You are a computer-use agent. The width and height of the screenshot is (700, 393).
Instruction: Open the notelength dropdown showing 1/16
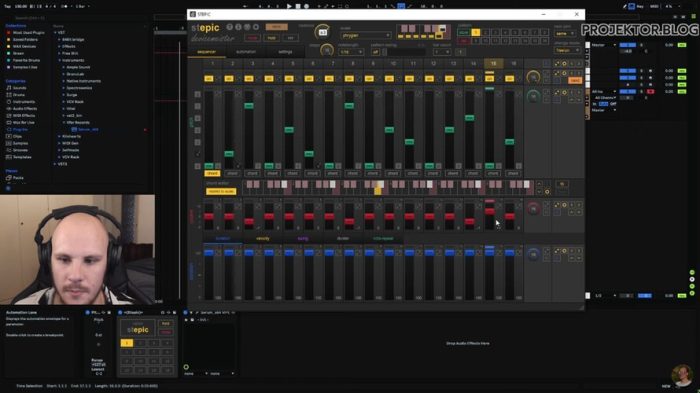350,52
